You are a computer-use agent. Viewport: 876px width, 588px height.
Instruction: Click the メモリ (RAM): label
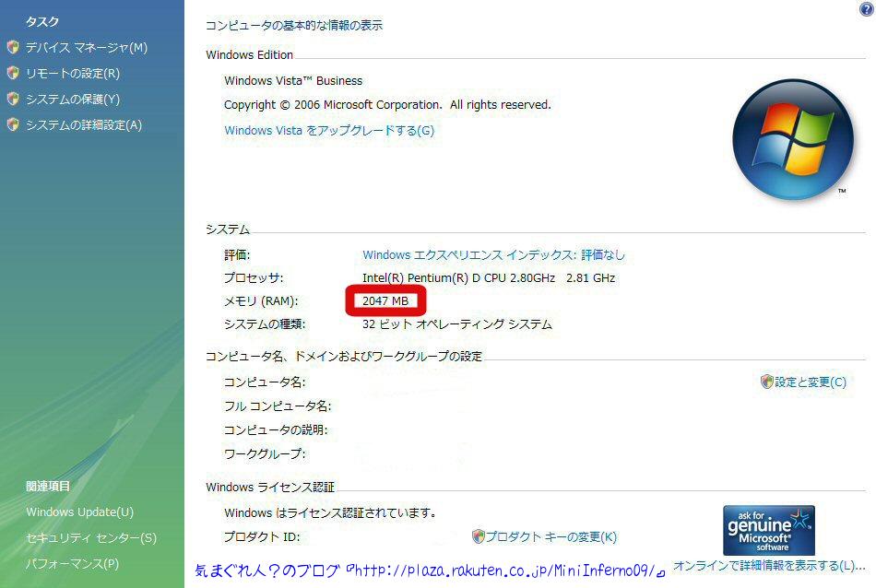[261, 301]
